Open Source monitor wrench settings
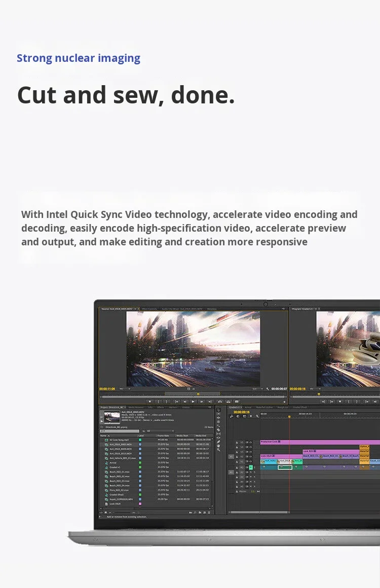This screenshot has height=588, width=380. click(x=267, y=389)
